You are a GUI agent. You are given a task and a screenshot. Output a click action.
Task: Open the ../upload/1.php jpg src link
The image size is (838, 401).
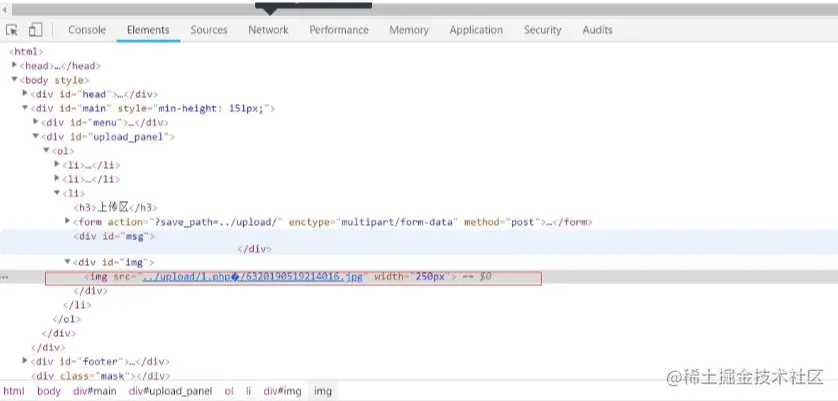pos(253,277)
